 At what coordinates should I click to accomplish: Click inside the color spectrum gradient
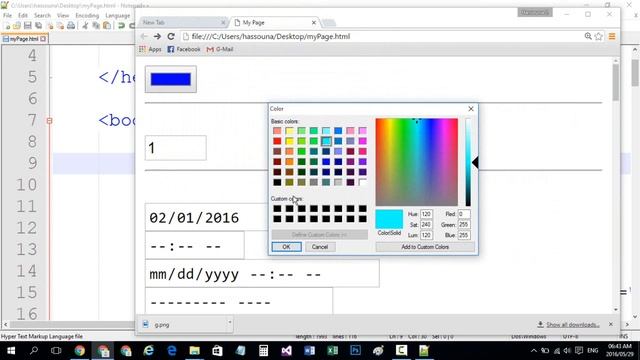417,162
